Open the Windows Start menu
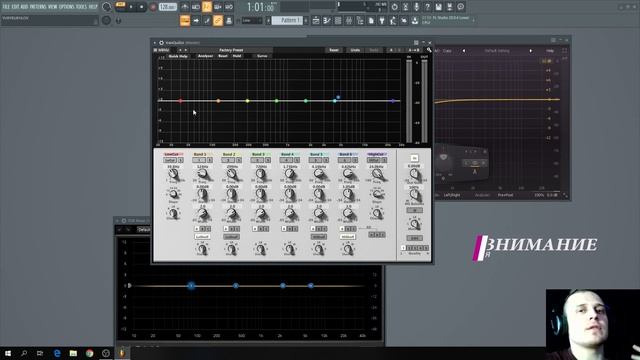 pyautogui.click(x=8, y=353)
